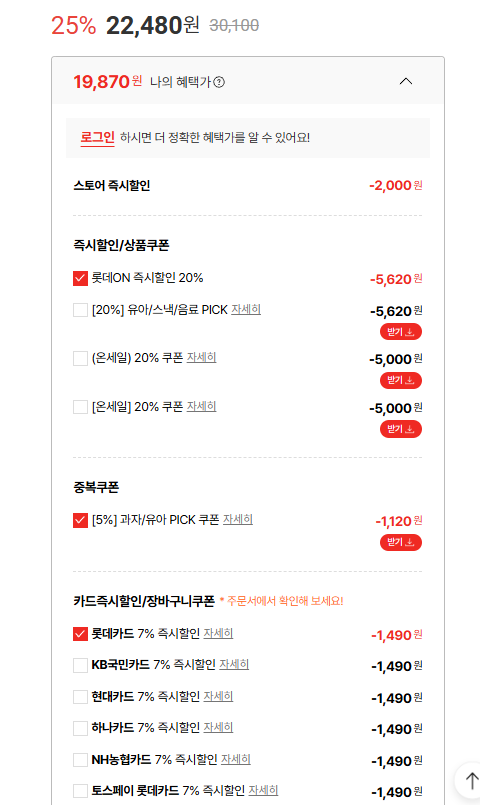Select the KB국민카드 7% 즉시할인 checkbox
The width and height of the screenshot is (480, 805).
[81, 665]
